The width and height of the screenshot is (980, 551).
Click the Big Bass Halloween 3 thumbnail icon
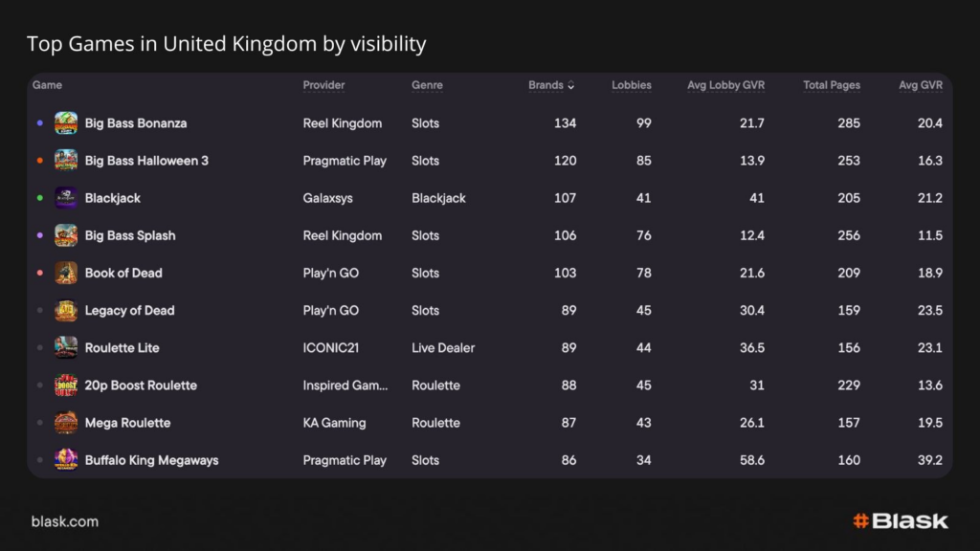(66, 161)
